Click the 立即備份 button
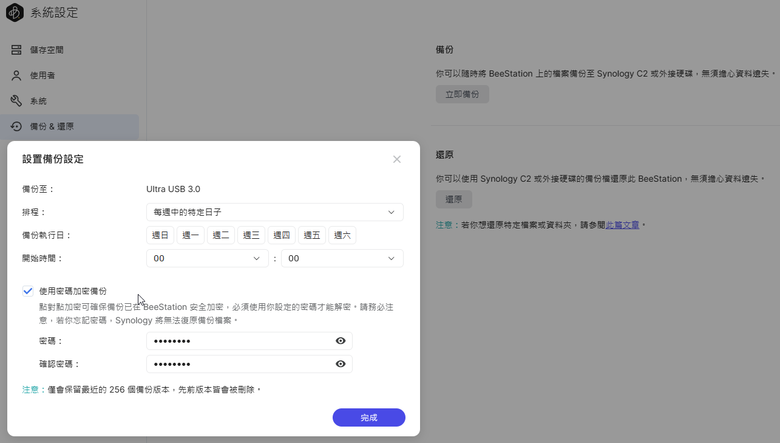This screenshot has width=780, height=443. coord(462,94)
